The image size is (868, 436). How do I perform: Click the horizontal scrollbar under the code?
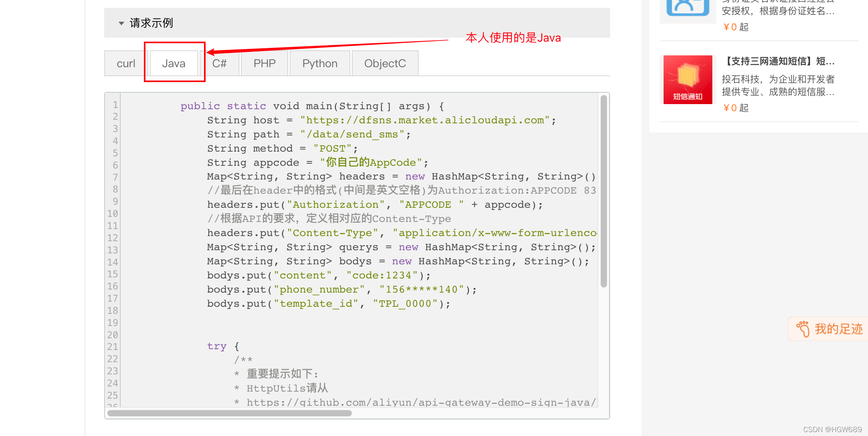229,413
